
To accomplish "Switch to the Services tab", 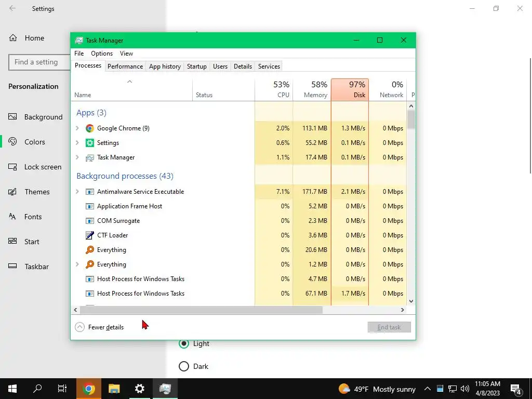I will pos(269,66).
